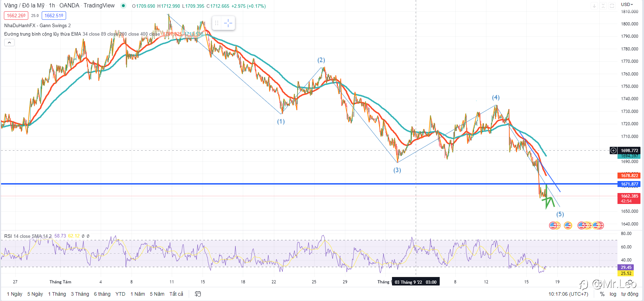Click the Vàng / Đô la Mỹ symbol title
The height and width of the screenshot is (301, 644).
pyautogui.click(x=24, y=6)
